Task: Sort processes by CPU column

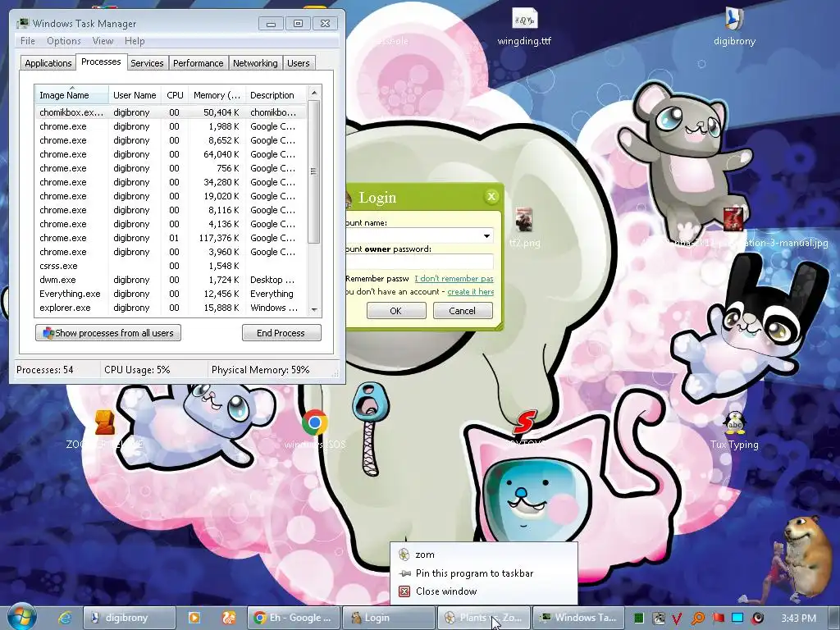Action: (176, 95)
